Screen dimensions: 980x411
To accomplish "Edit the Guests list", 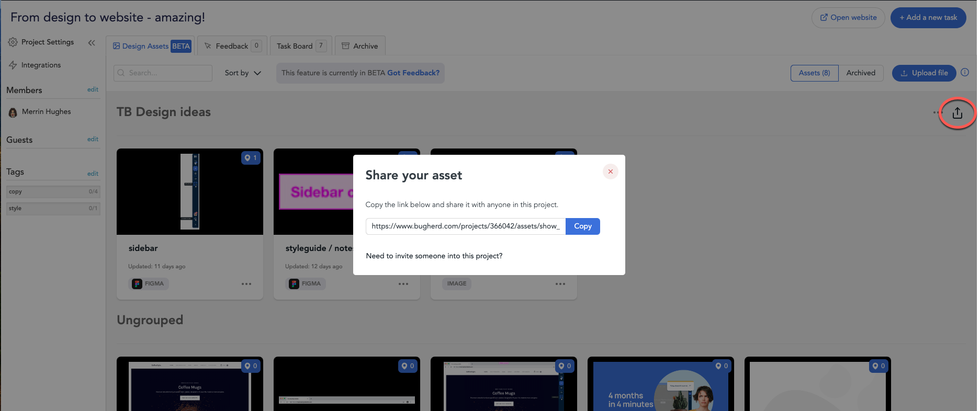I will click(93, 139).
